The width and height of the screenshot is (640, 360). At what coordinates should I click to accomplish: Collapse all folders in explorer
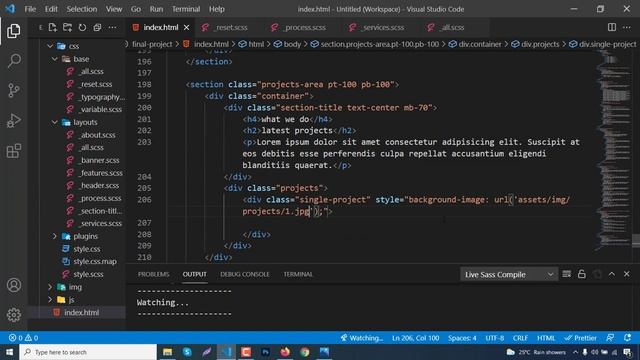pyautogui.click(x=97, y=27)
